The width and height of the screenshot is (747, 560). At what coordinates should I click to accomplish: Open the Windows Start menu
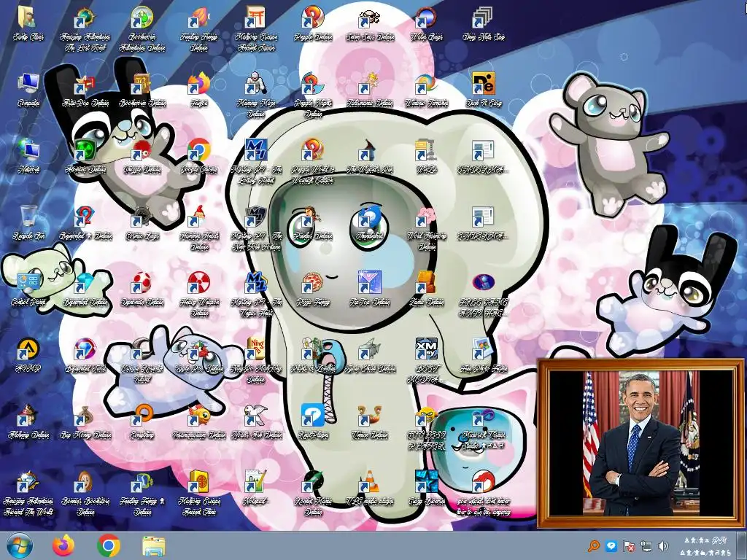coord(20,545)
